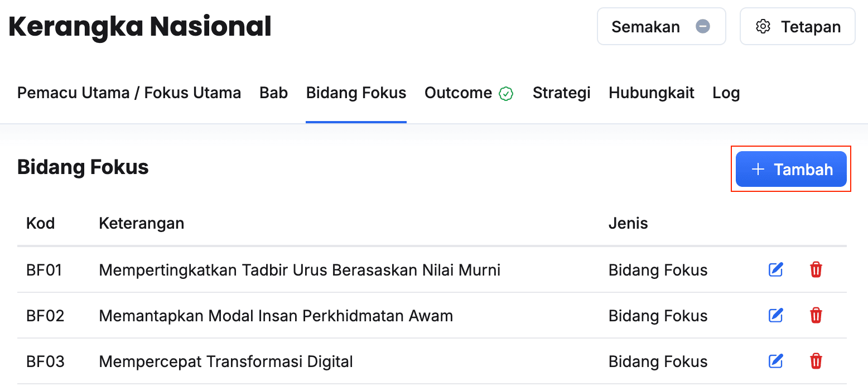Remove BF03 using the trash icon
868x386 pixels.
coord(816,361)
